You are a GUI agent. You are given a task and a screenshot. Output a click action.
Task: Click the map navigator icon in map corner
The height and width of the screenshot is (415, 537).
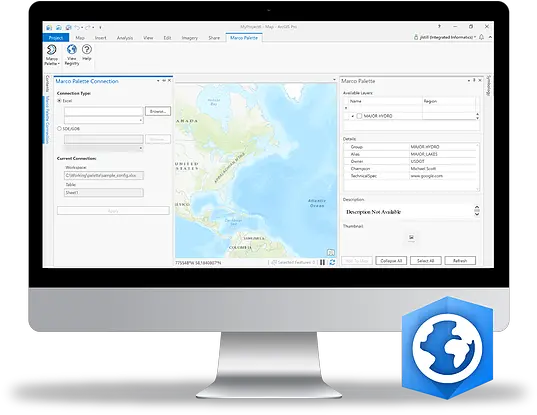330,253
